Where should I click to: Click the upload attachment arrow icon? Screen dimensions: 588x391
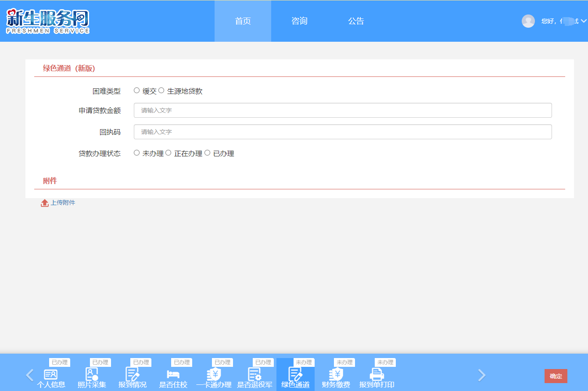[x=45, y=203]
